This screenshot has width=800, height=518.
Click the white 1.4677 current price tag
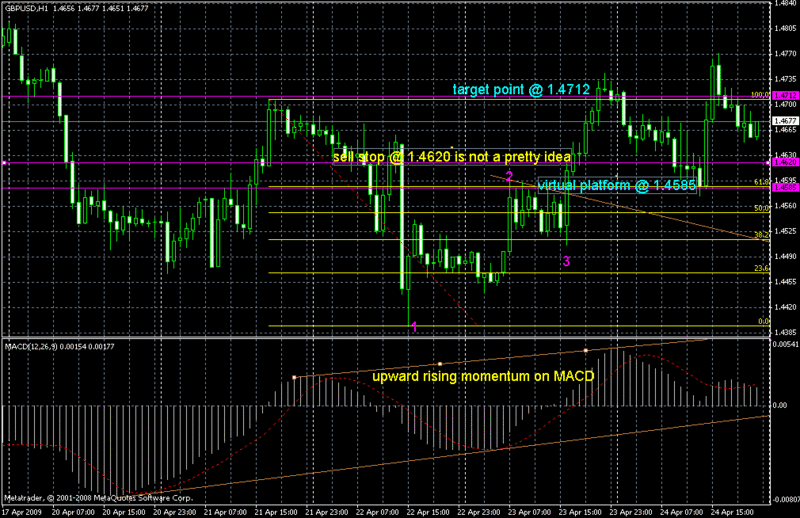(x=785, y=121)
